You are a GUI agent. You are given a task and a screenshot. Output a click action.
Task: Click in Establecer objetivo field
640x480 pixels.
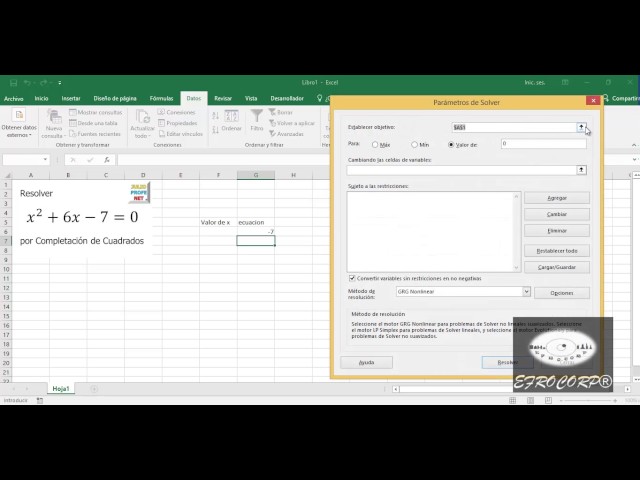click(x=514, y=127)
